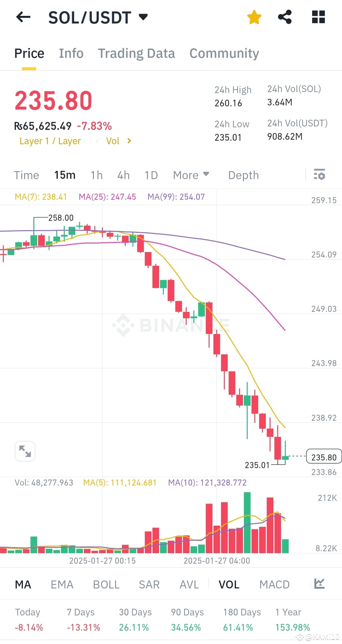Screen dimensions: 342x644
Task: Select the EMA indicator
Action: [x=62, y=584]
